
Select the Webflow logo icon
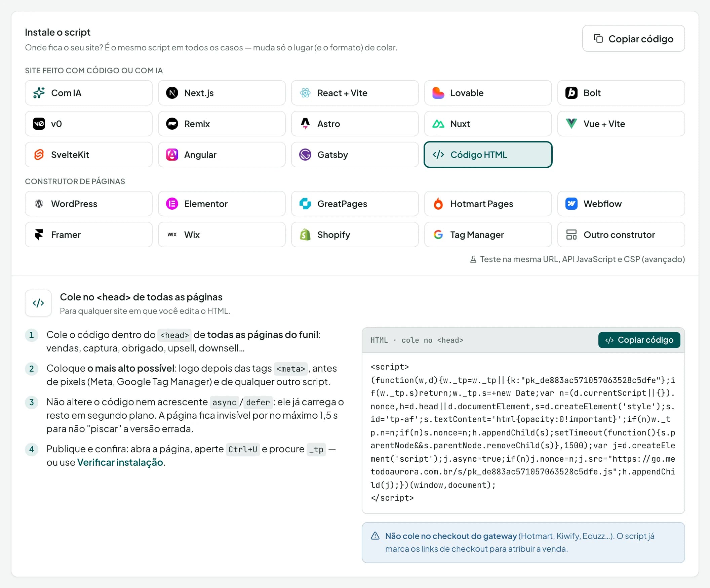pos(571,203)
